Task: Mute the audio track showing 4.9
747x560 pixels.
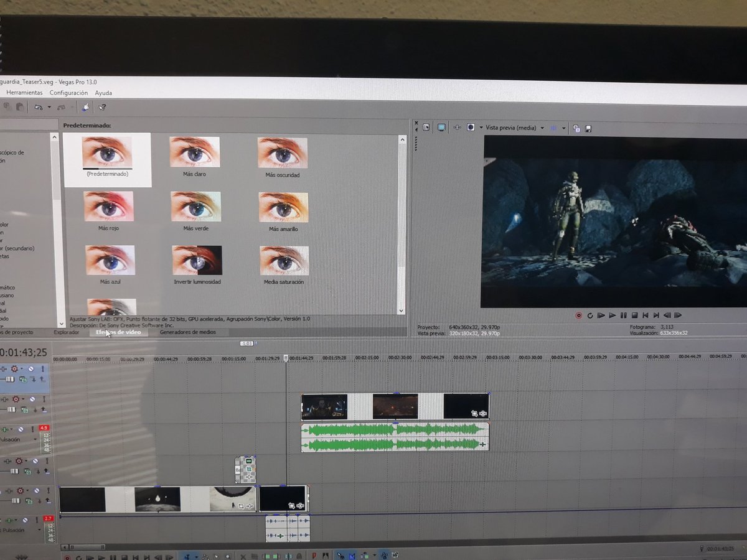Action: coord(21,429)
